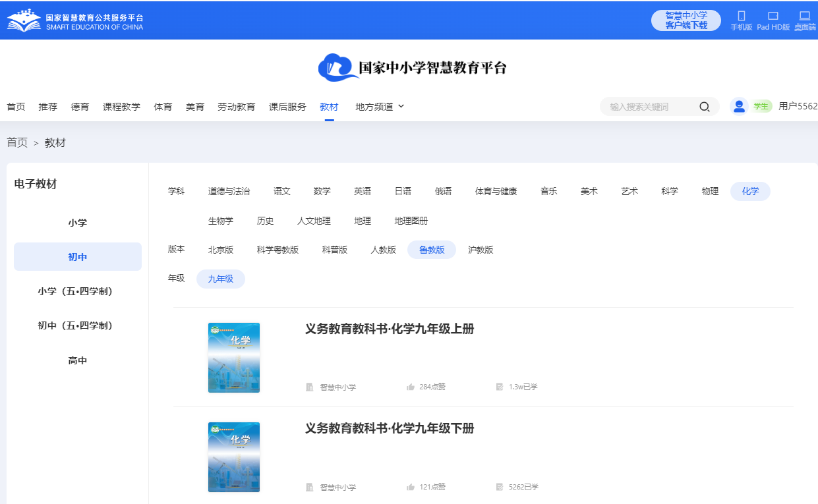Screen dimensions: 818x504
Task: Select 高中 in the left sidebar
Action: (78, 360)
